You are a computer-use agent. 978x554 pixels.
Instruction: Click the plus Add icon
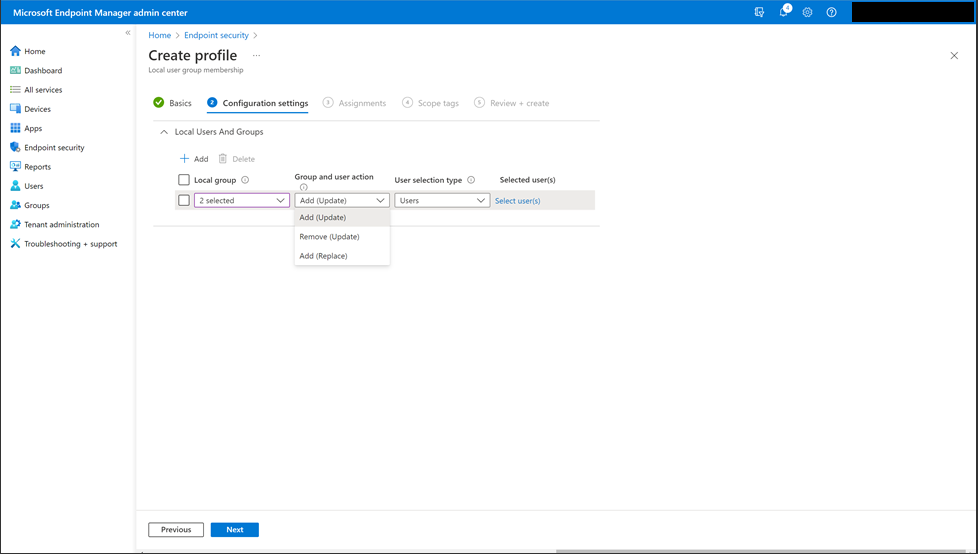(184, 158)
